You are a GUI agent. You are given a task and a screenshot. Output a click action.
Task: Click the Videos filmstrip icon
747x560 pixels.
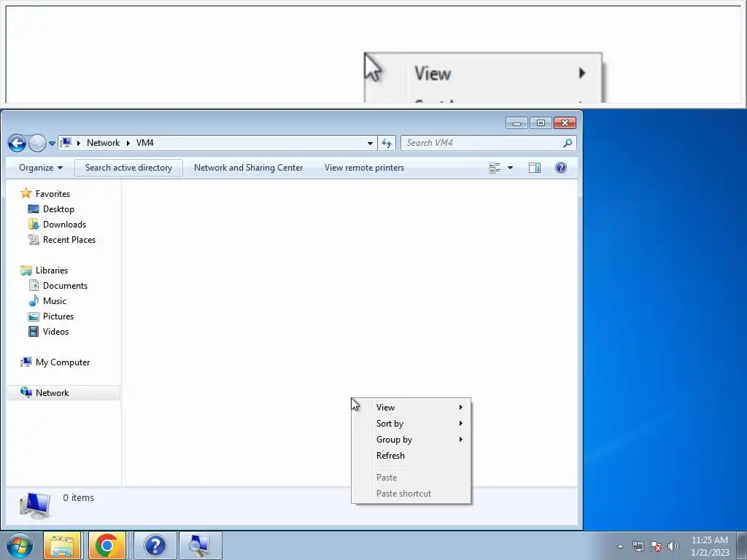[34, 332]
